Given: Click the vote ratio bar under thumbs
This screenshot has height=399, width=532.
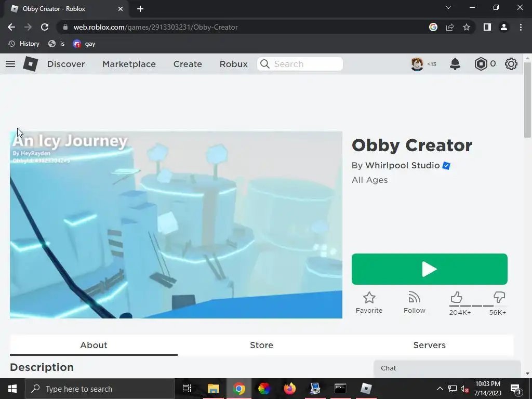Looking at the screenshot, I should 477,305.
